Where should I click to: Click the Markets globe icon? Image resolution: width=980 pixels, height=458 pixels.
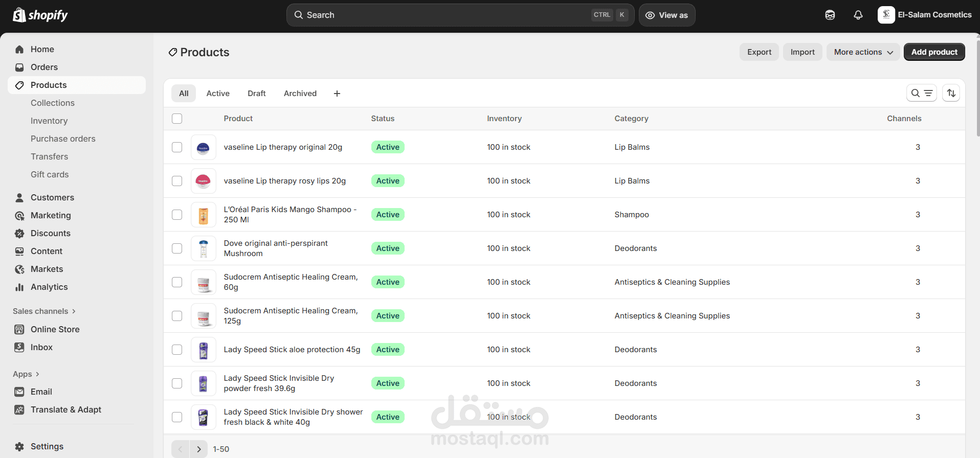coord(19,269)
